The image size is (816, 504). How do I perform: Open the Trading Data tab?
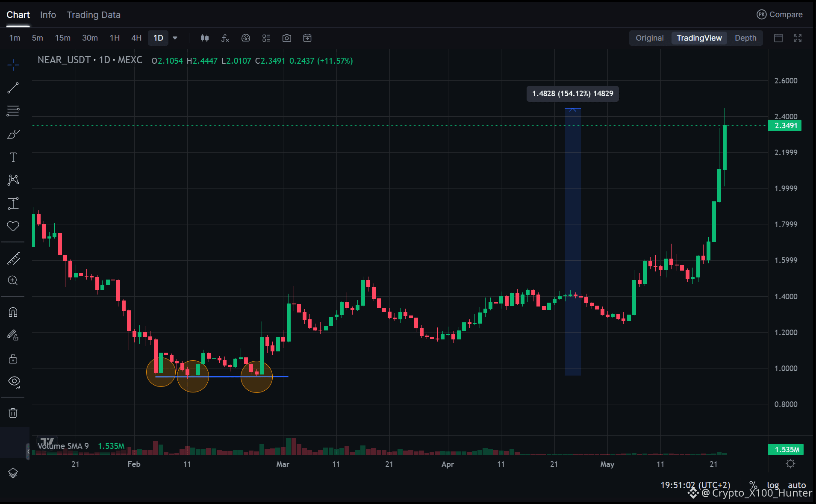coord(94,15)
